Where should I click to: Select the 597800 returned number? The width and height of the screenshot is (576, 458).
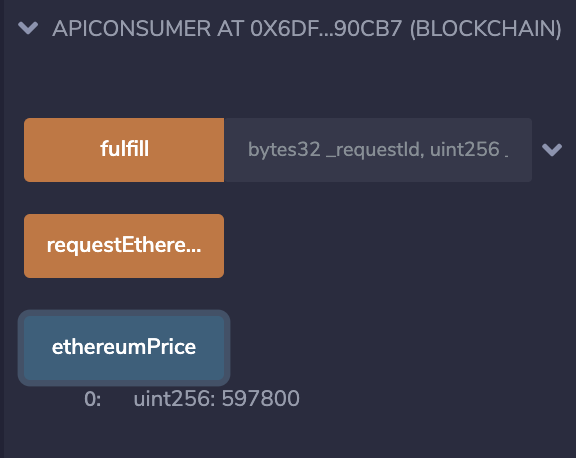pos(261,399)
